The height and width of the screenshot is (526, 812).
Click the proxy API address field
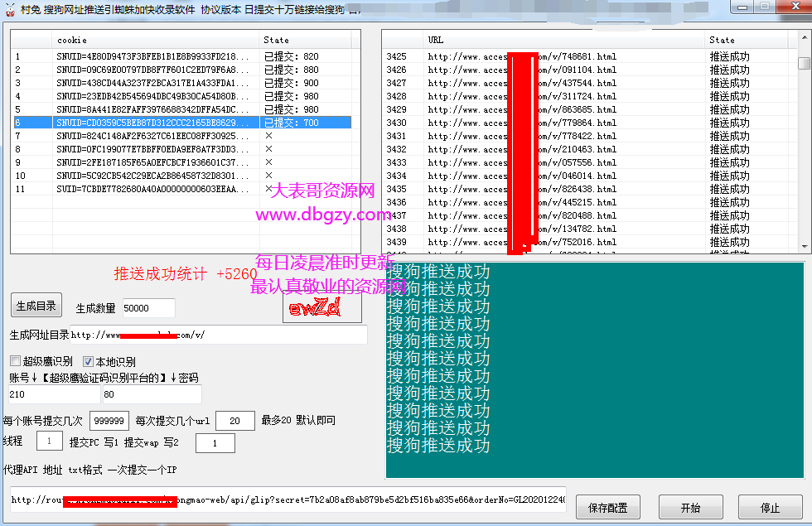pyautogui.click(x=286, y=500)
